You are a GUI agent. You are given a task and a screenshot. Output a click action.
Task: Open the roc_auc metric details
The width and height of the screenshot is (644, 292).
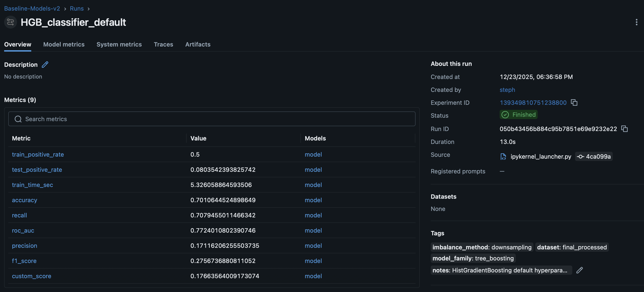click(23, 230)
